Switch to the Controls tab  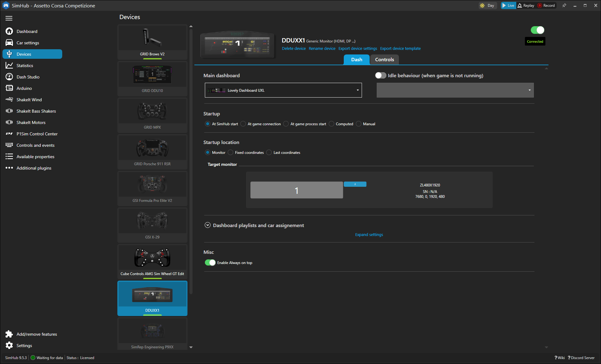pos(384,60)
